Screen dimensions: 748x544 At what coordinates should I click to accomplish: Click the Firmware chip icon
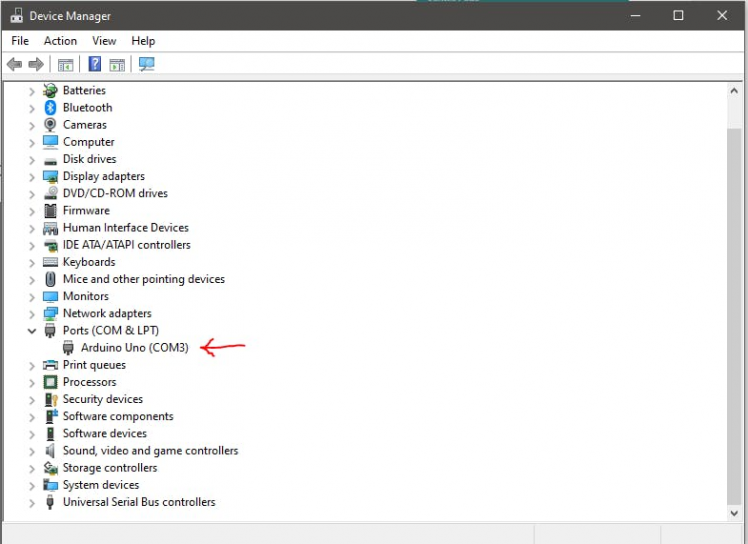(50, 210)
